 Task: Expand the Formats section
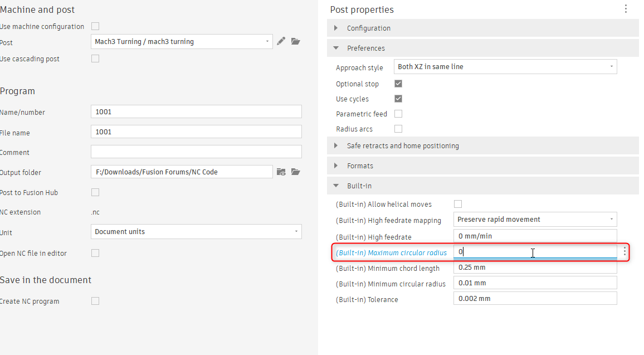coord(483,166)
